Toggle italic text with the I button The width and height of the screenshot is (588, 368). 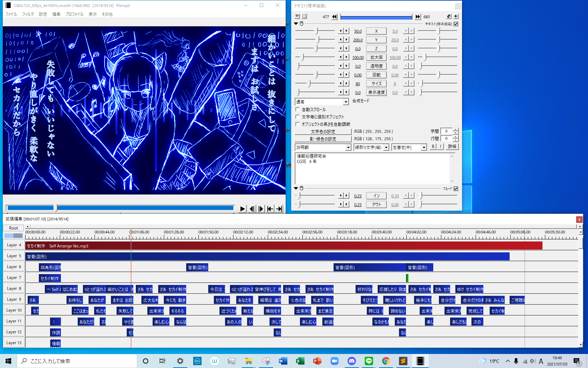[441, 146]
